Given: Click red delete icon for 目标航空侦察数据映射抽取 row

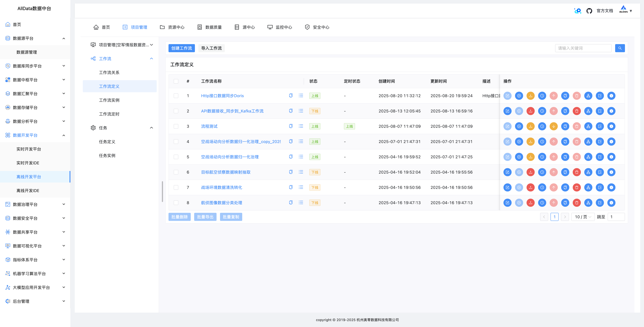Looking at the screenshot, I should click(x=576, y=172).
